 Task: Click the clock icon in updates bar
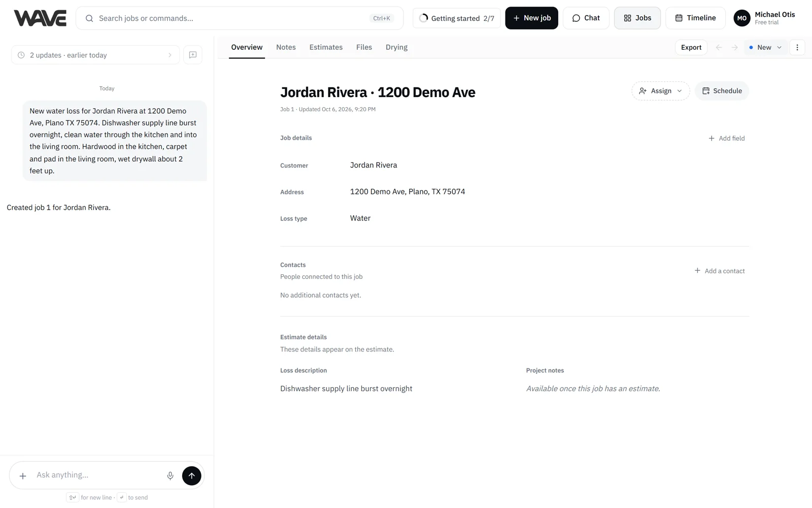(x=21, y=55)
